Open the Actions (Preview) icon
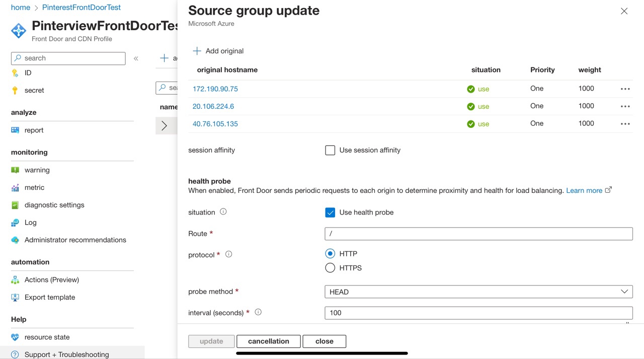Screen dimensions: 644x359 tap(15, 280)
